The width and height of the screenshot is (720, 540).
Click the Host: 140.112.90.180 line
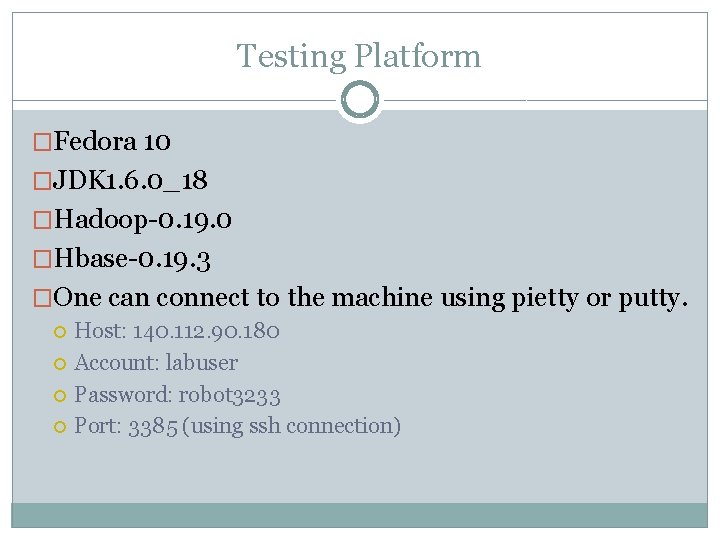click(177, 331)
